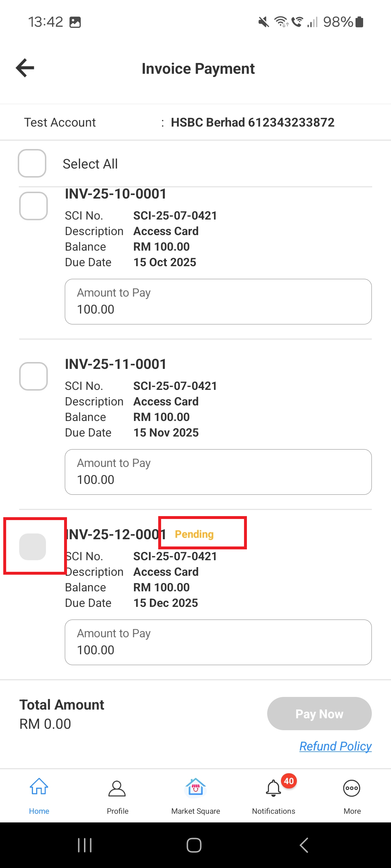Tap Android recent apps button
Viewport: 391px width, 868px height.
[85, 845]
